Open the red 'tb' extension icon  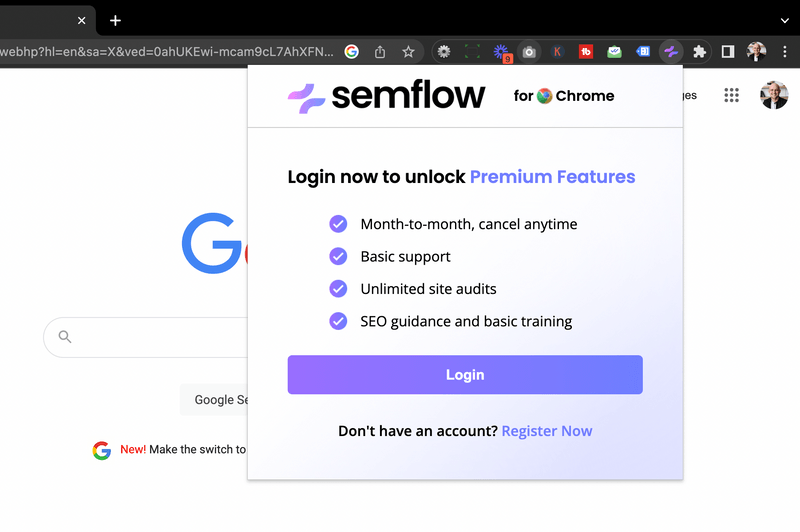586,52
